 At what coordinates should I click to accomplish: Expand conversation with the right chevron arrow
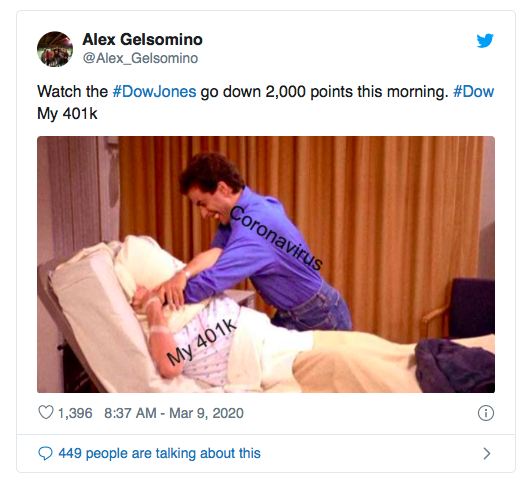point(487,453)
